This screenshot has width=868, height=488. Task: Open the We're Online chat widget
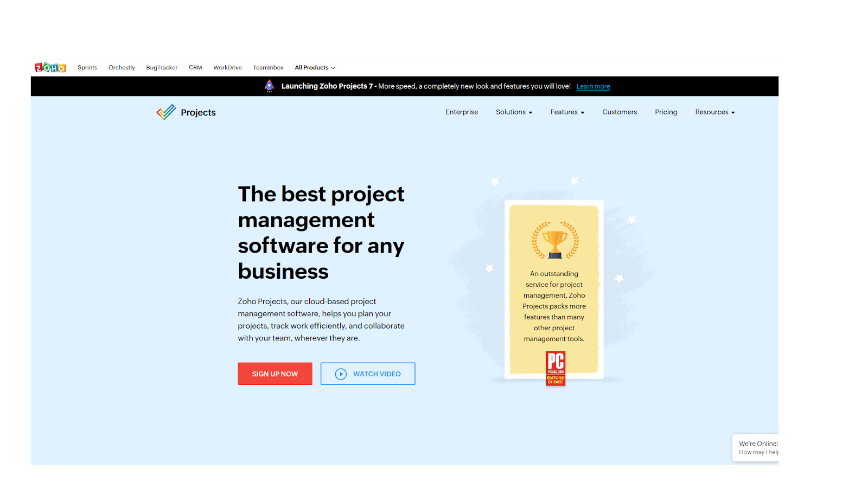coord(755,448)
